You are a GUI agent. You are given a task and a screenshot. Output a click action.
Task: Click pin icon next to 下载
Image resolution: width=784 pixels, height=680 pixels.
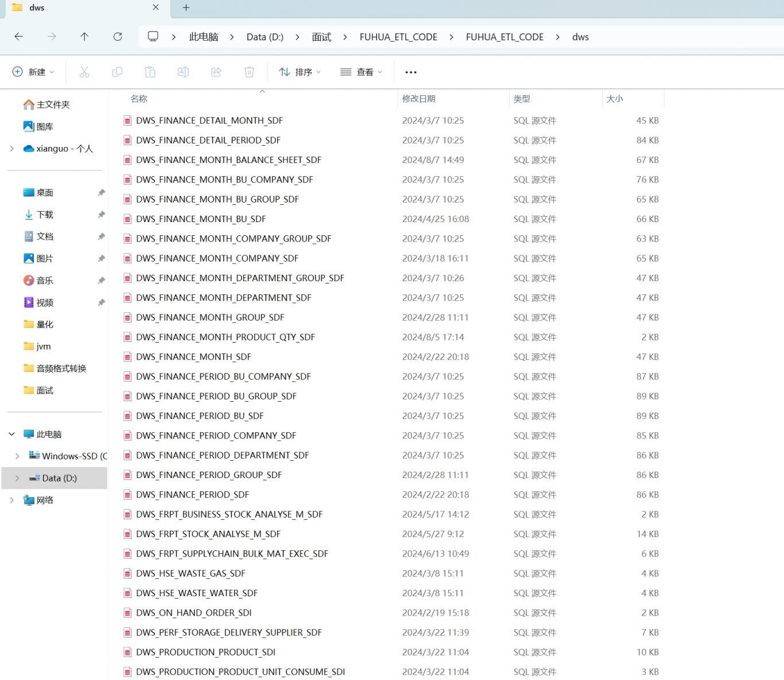point(101,215)
